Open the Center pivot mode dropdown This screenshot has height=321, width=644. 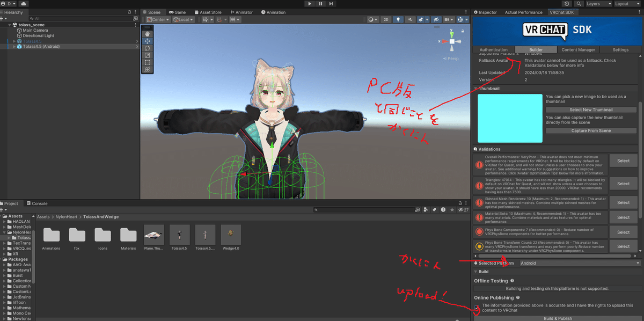(x=158, y=19)
